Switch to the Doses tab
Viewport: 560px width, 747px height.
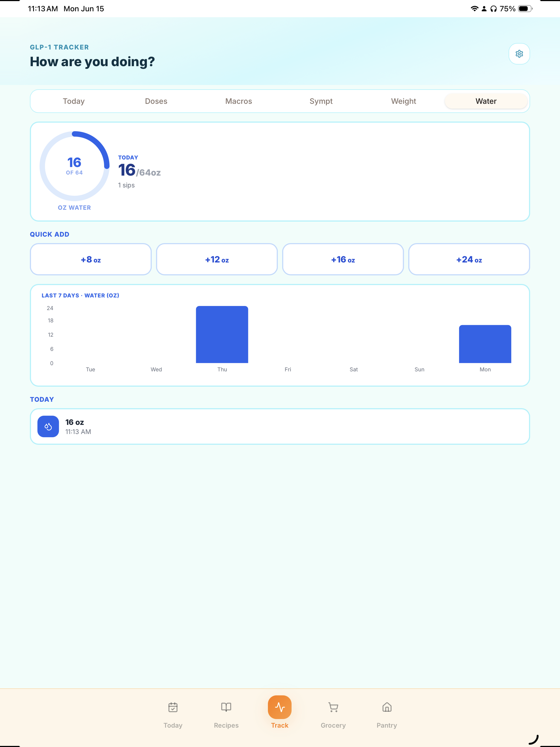[x=156, y=101]
